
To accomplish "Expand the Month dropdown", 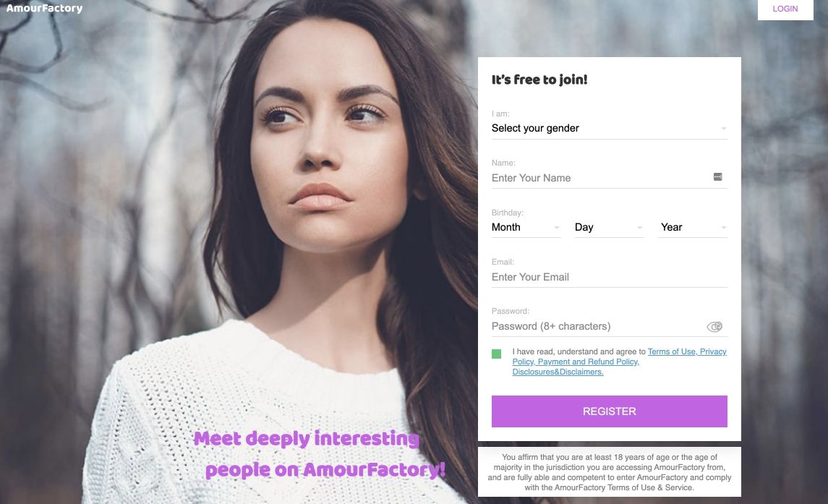I will 526,227.
